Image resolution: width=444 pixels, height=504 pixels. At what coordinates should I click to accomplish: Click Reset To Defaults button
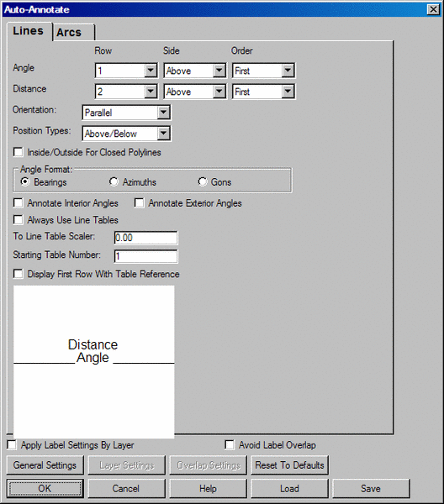(289, 465)
